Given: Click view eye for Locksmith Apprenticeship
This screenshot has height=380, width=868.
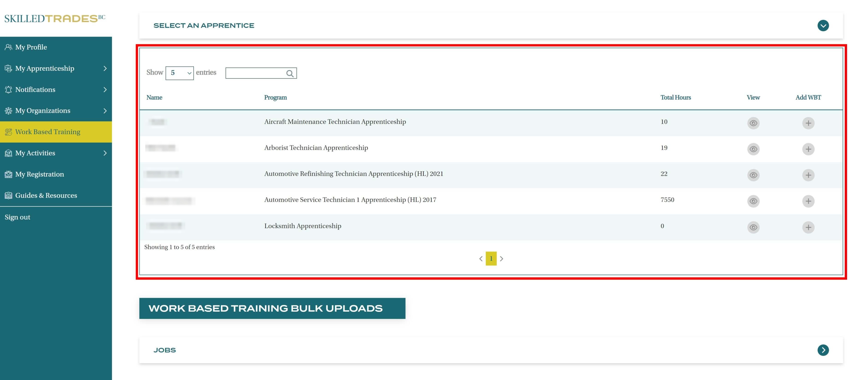Looking at the screenshot, I should [753, 227].
